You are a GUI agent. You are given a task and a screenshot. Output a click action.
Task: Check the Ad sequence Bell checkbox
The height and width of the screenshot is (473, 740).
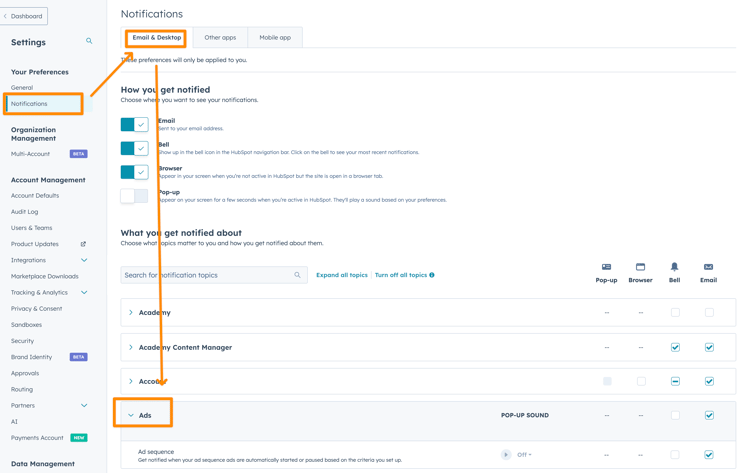(x=675, y=455)
